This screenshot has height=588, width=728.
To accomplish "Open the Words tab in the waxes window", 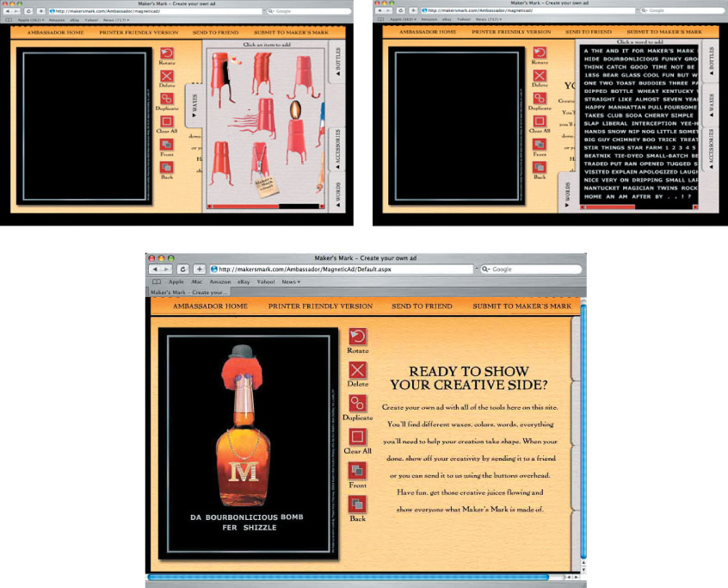I will [337, 192].
